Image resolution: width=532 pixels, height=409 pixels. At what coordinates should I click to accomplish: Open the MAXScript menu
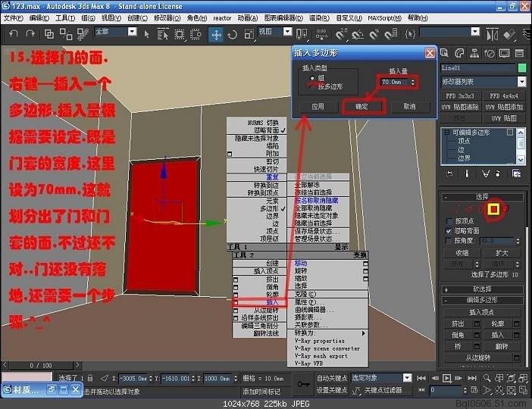point(384,18)
